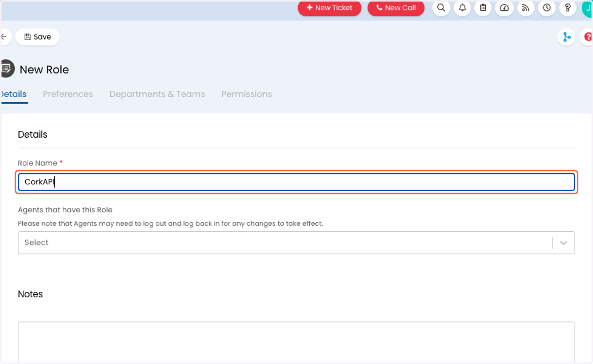Open the notifications bell
593x364 pixels.
click(462, 8)
